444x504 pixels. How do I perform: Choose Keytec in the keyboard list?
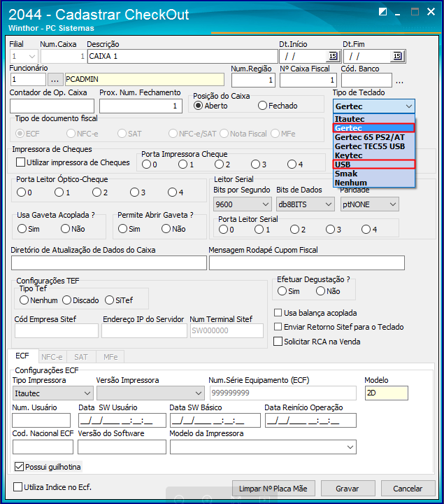coord(374,155)
